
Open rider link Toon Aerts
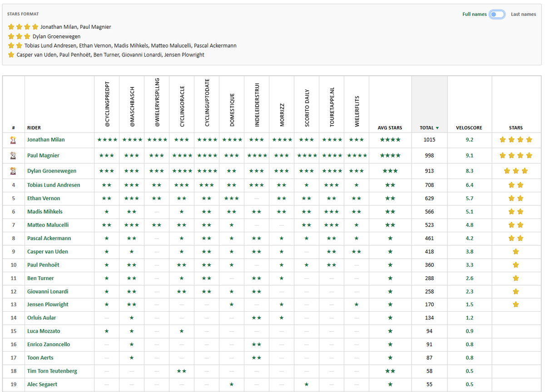point(40,358)
